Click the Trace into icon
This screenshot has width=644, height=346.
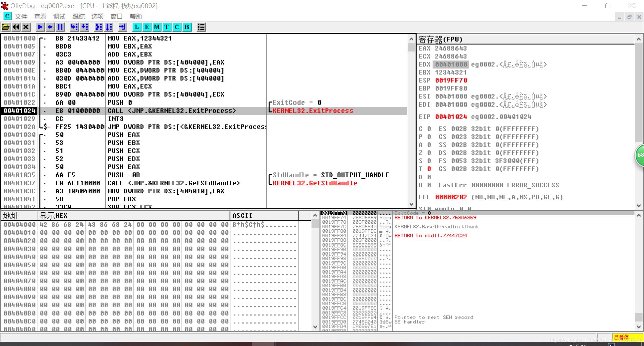pos(98,27)
